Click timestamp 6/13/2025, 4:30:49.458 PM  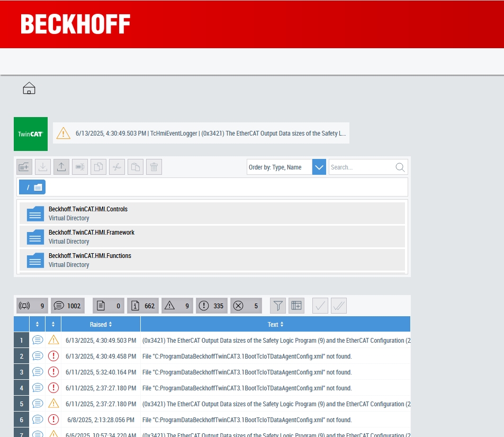(x=101, y=356)
